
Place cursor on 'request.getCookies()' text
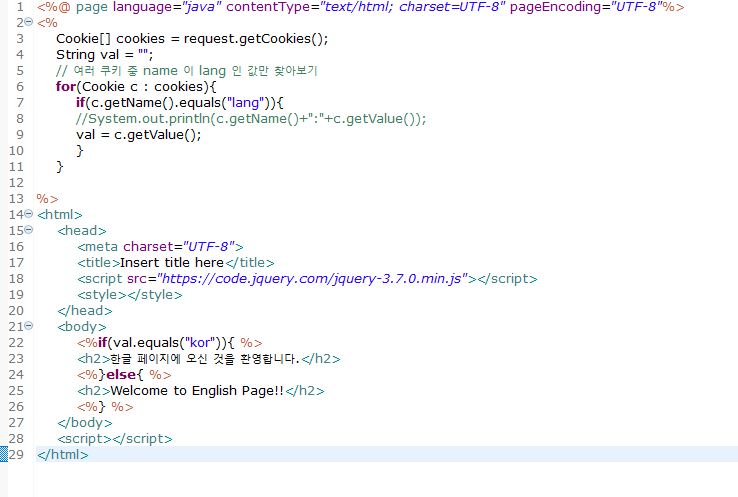tap(256, 39)
